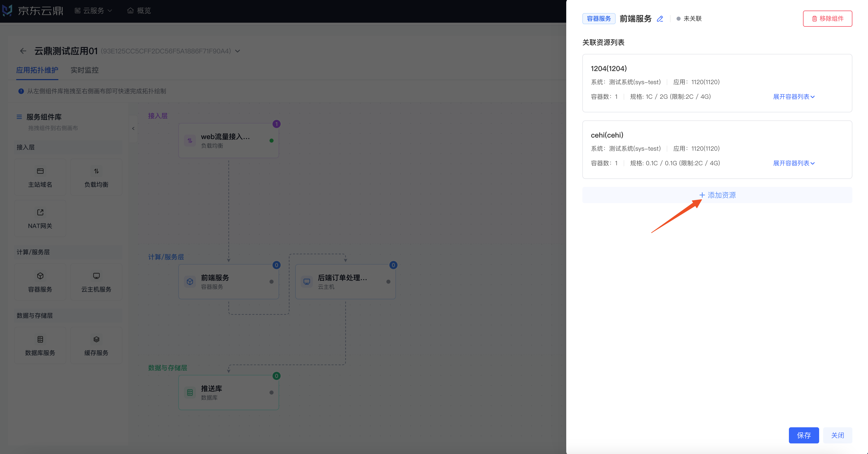The image size is (868, 454).
Task: Click the 未关联 status indicator
Action: (689, 19)
